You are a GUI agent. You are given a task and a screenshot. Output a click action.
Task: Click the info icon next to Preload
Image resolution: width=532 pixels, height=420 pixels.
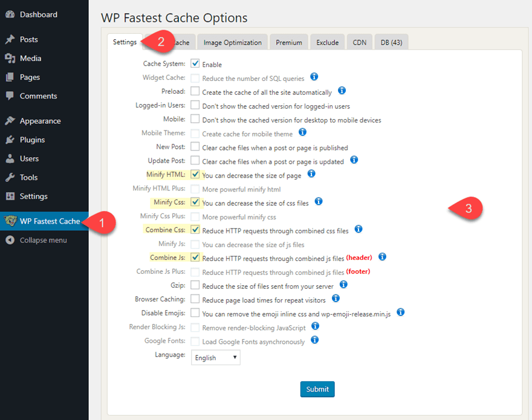(x=342, y=92)
